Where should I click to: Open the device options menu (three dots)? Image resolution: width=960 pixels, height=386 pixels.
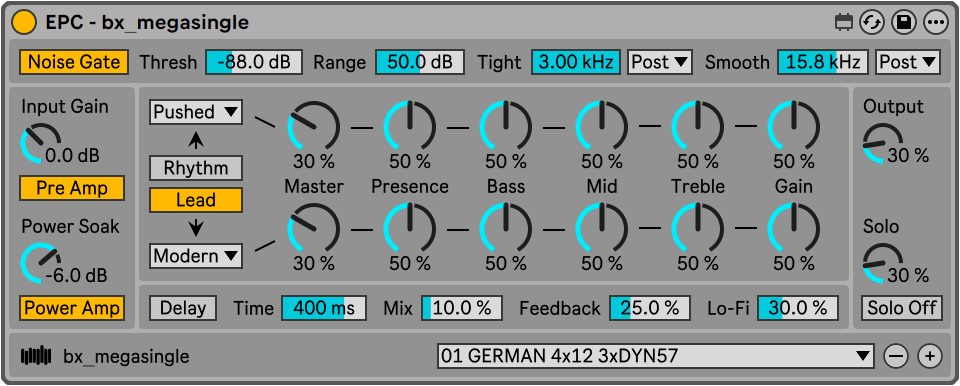click(936, 23)
